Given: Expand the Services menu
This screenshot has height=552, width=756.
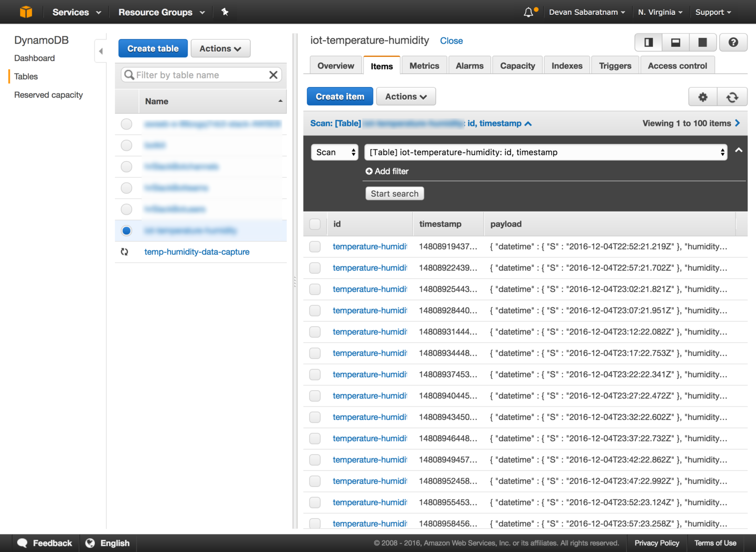Looking at the screenshot, I should [x=77, y=12].
